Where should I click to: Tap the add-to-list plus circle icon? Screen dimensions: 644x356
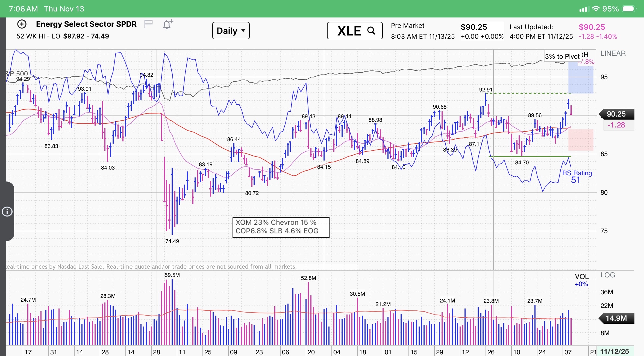22,24
